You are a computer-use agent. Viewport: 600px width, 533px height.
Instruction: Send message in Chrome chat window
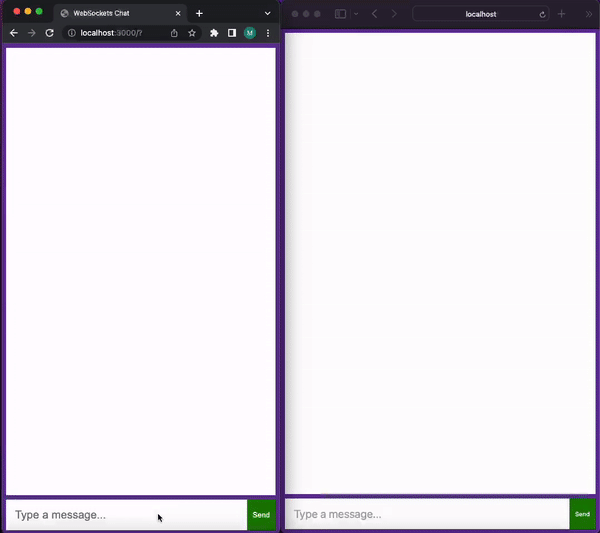click(261, 515)
